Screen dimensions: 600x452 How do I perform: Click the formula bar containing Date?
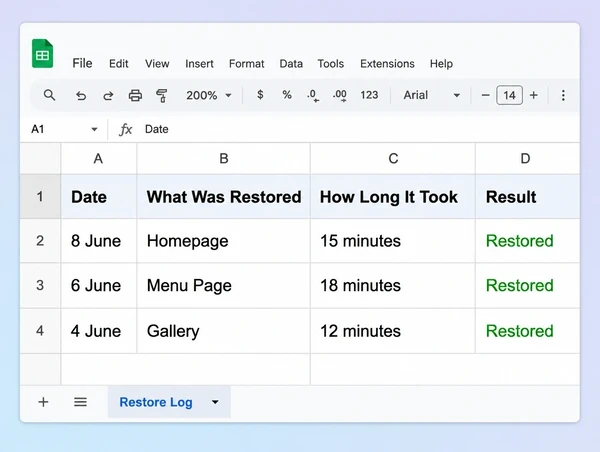360,129
